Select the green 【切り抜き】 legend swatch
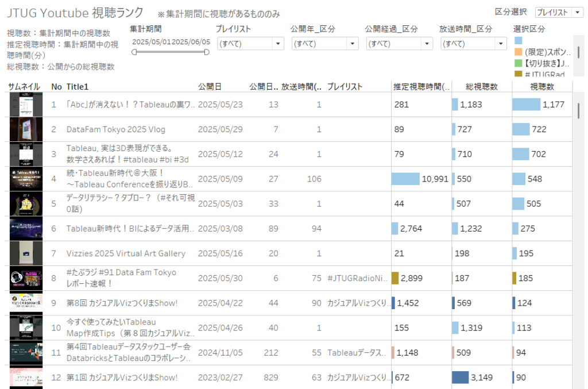The width and height of the screenshot is (588, 389). click(x=519, y=63)
